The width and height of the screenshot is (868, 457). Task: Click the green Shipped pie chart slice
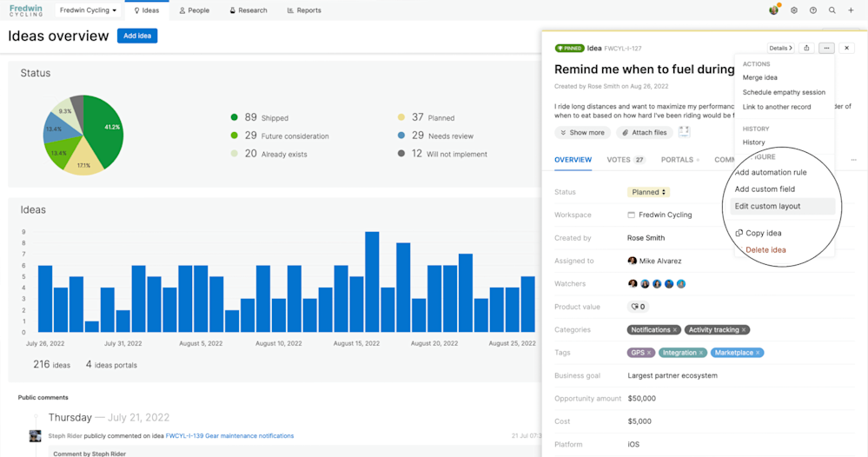coord(106,129)
